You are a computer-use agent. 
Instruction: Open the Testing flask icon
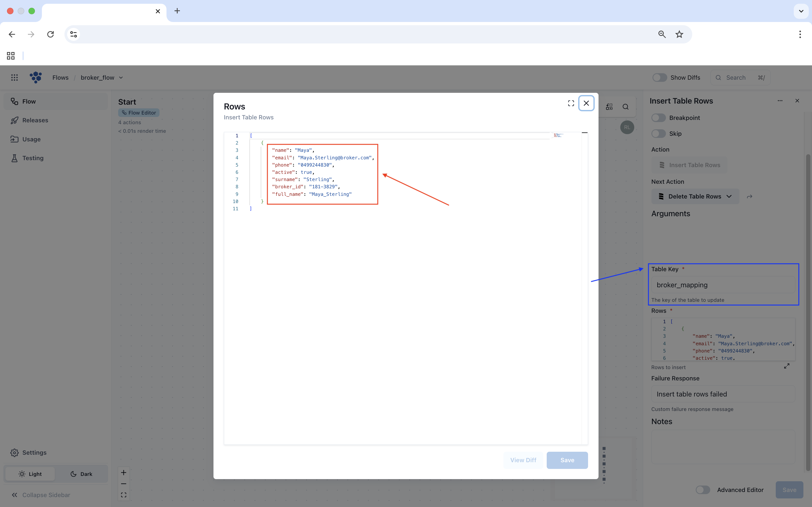click(x=15, y=158)
